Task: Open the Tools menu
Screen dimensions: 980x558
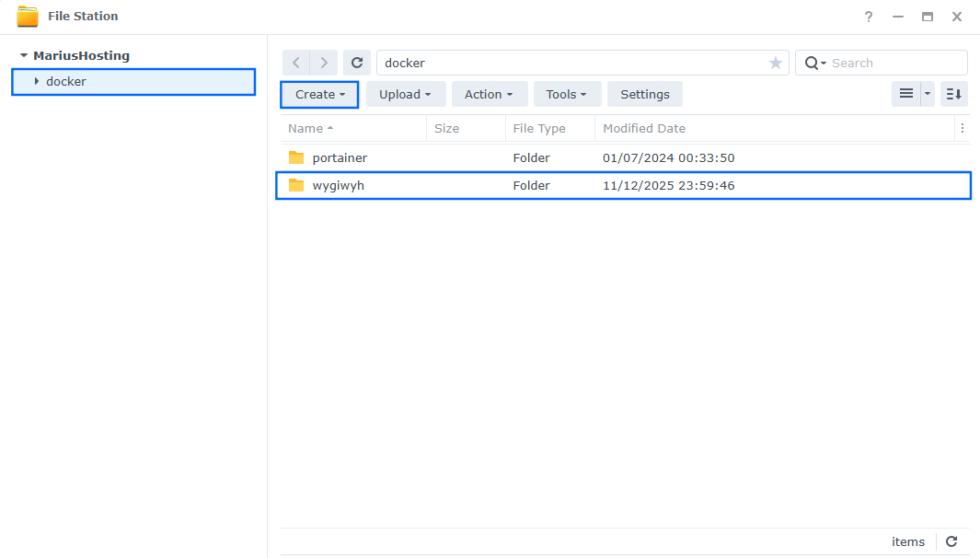Action: [567, 94]
